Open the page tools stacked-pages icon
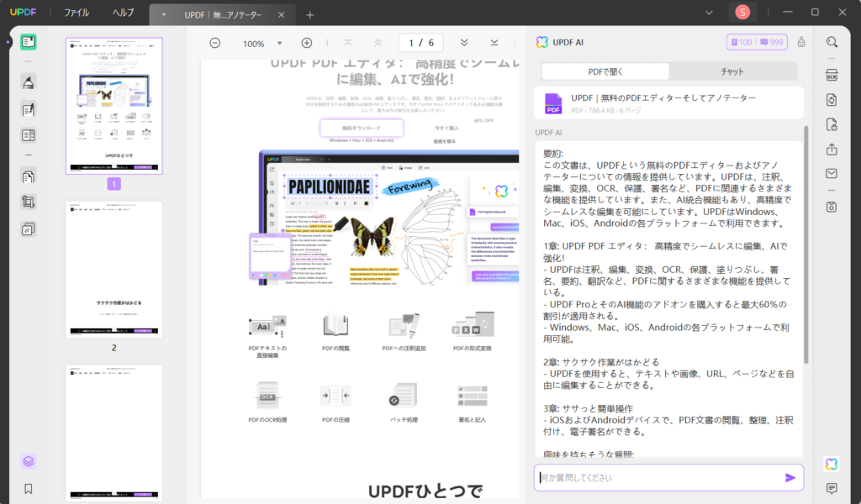Image resolution: width=861 pixels, height=504 pixels. 28,228
